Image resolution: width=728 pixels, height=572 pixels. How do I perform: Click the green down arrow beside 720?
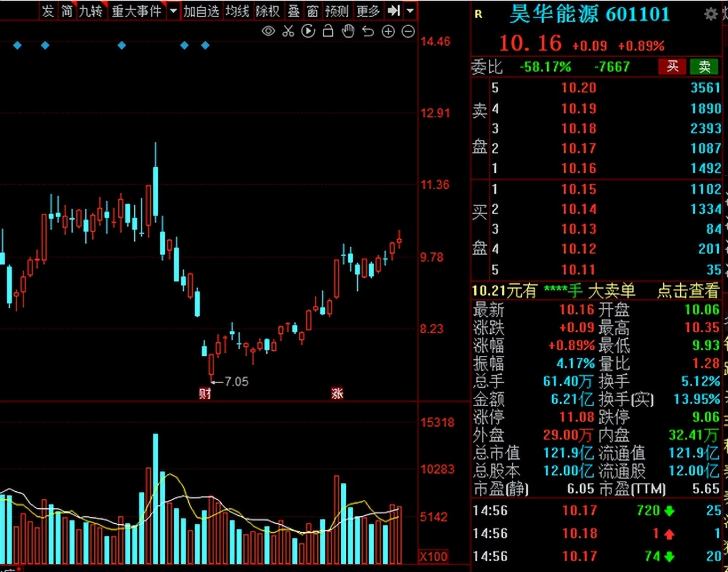[x=669, y=511]
